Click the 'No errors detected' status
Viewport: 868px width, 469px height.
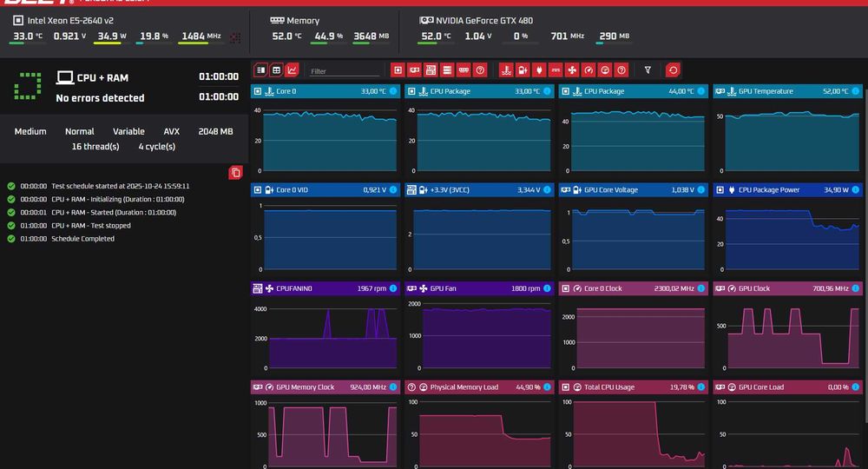(x=100, y=98)
